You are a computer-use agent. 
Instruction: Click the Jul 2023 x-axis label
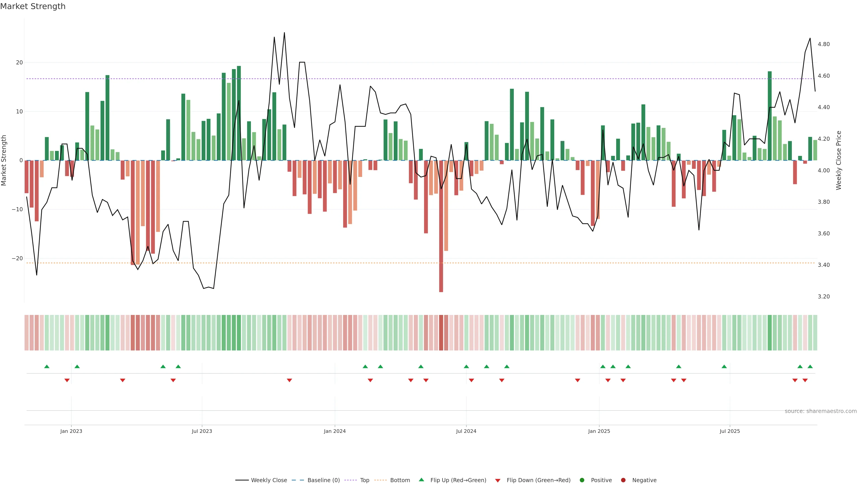tap(202, 431)
